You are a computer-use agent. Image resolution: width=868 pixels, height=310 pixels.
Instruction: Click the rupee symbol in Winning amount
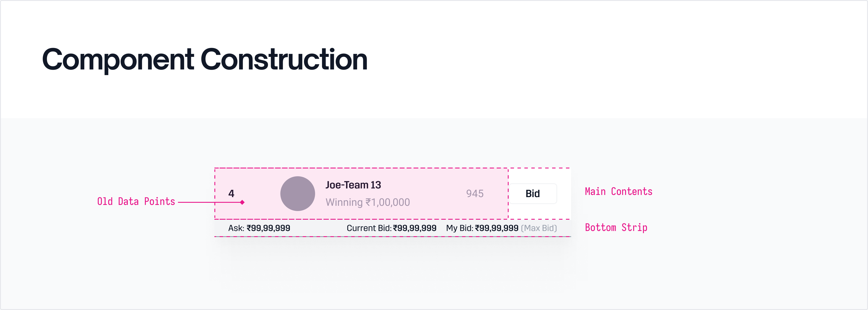368,202
